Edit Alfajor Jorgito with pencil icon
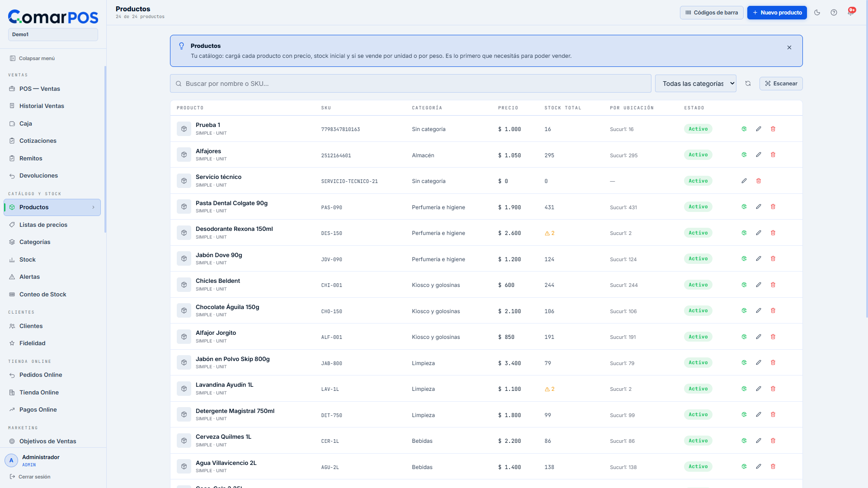 (x=759, y=337)
